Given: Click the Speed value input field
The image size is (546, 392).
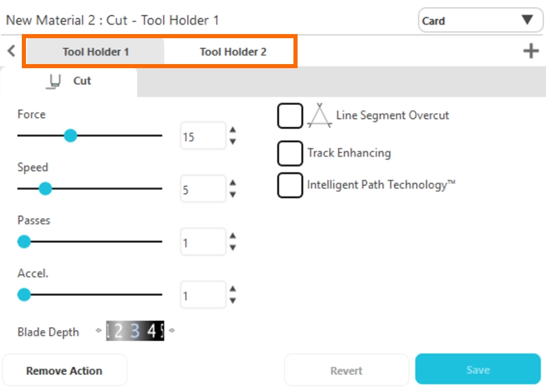Looking at the screenshot, I should click(x=202, y=190).
